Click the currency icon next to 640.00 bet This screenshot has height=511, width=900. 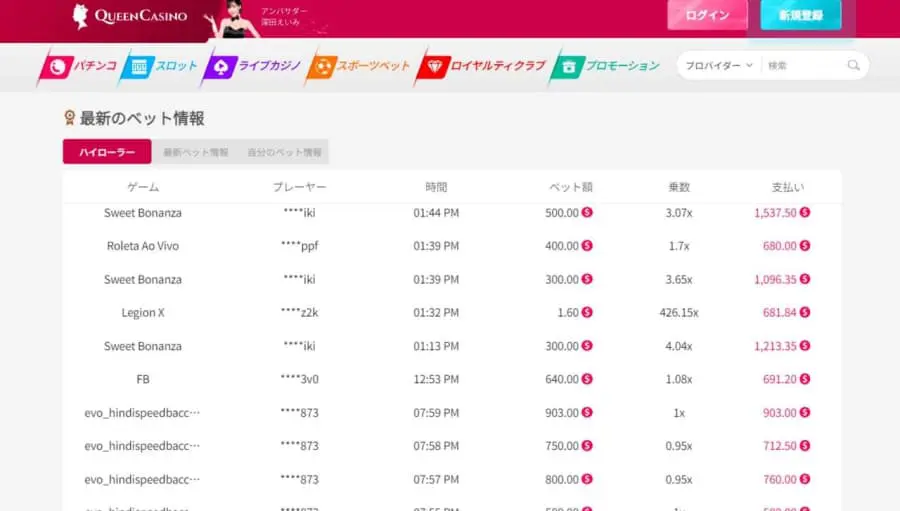pyautogui.click(x=587, y=379)
